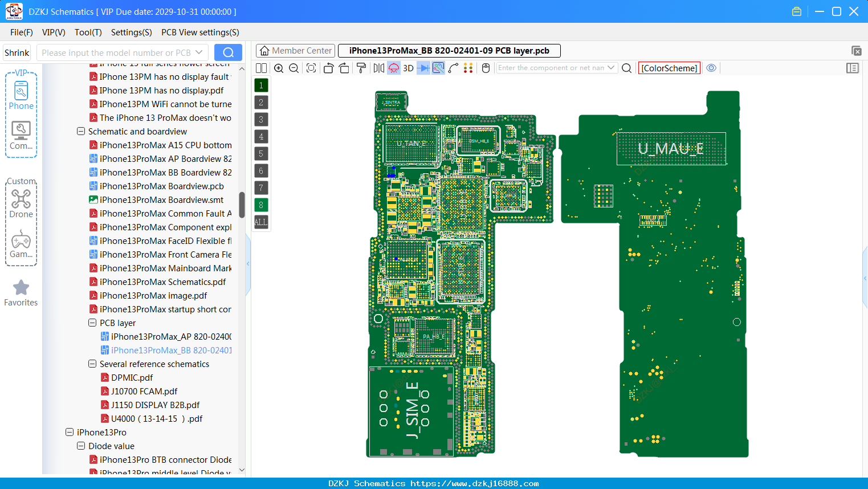Click the Shrink button

click(17, 52)
